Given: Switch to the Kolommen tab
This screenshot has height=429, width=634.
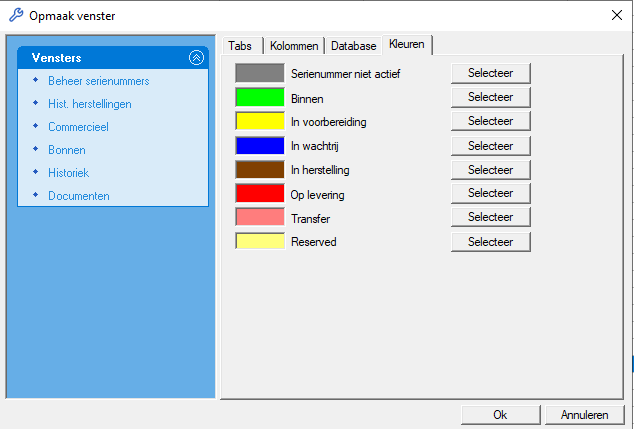Looking at the screenshot, I should click(294, 46).
